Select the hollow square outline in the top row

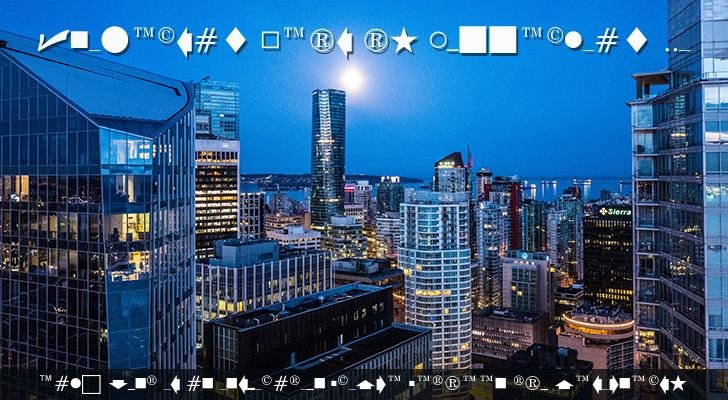[x=269, y=41]
